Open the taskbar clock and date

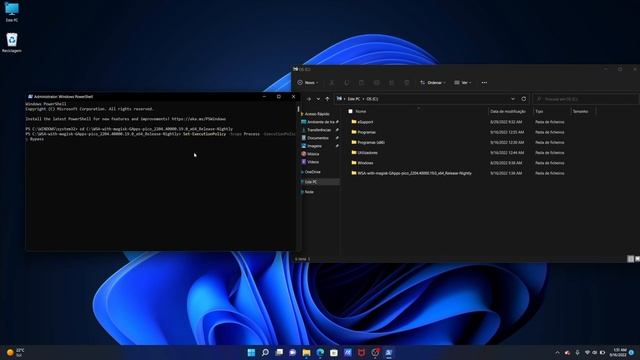[x=618, y=352]
